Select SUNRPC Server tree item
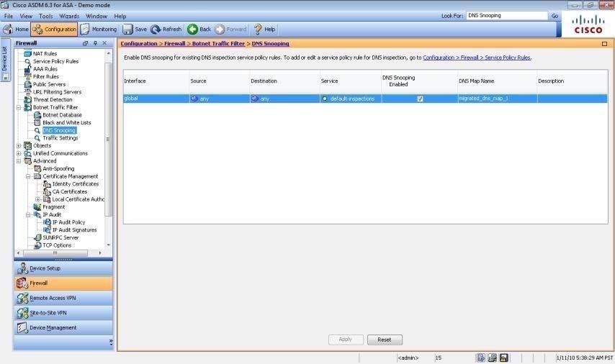Viewport: 615px width, 364px height. point(60,238)
